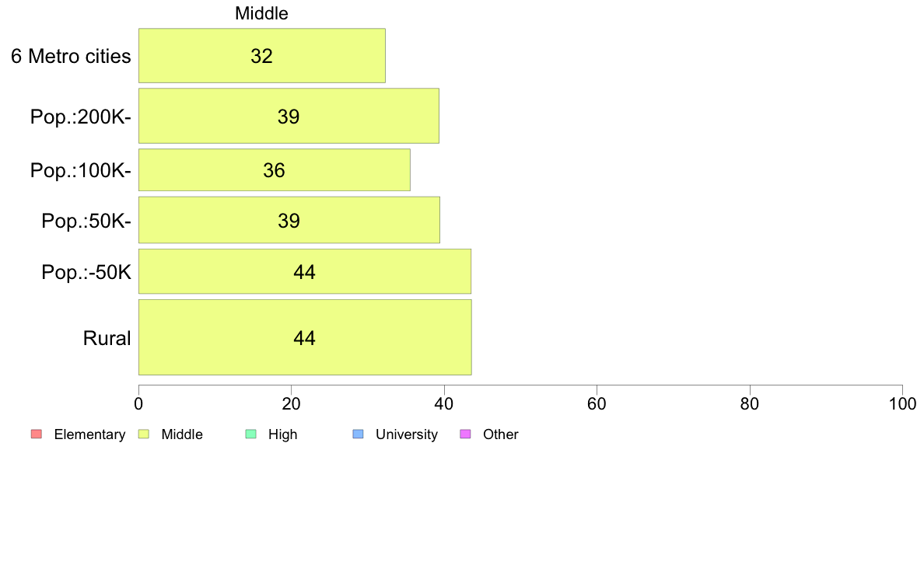Click the University blue legend swatch

click(359, 434)
